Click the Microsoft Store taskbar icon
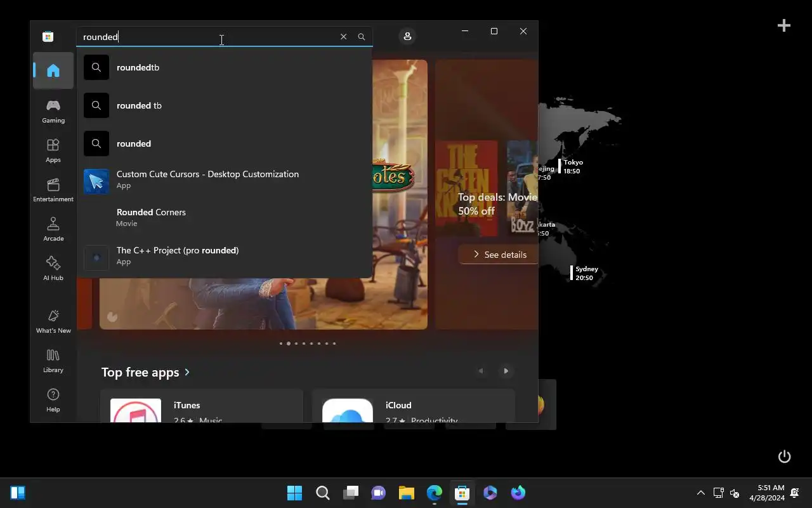The width and height of the screenshot is (812, 508). point(462,493)
